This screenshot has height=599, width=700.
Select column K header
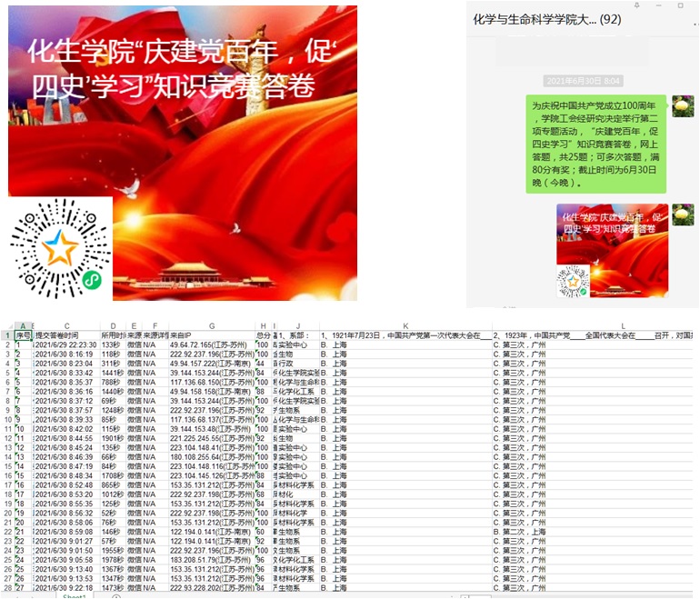(x=405, y=326)
